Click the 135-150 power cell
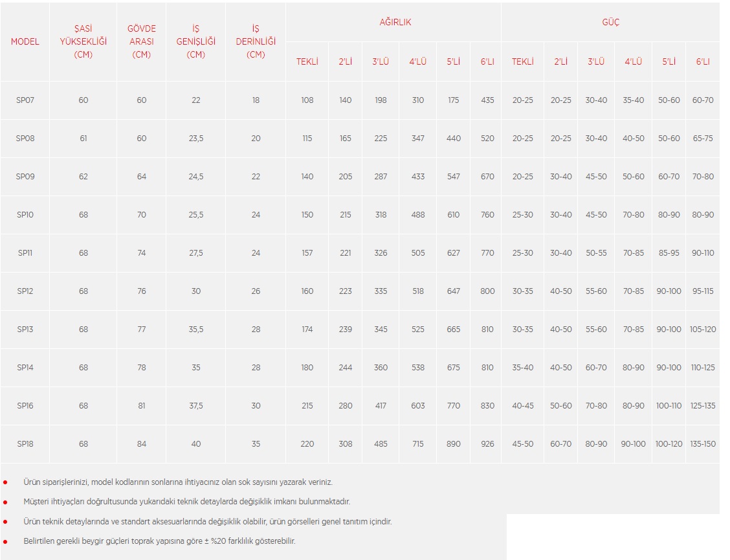Screen dimensions: 730x560 click(x=703, y=444)
